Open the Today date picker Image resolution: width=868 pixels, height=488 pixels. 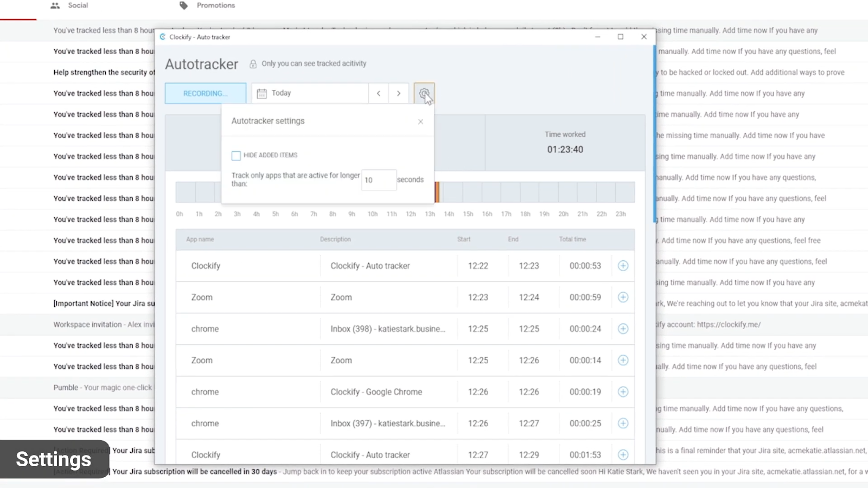tap(310, 93)
